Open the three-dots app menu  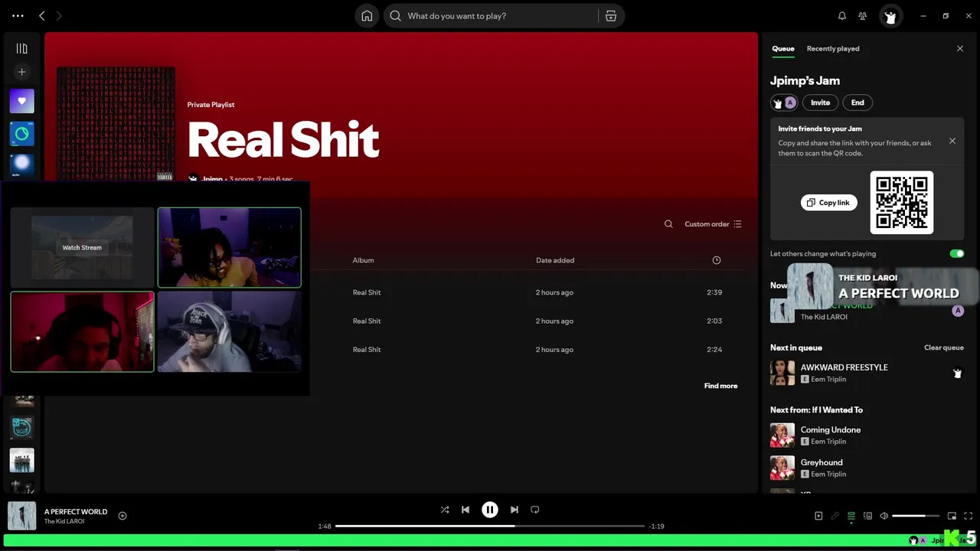(x=18, y=15)
